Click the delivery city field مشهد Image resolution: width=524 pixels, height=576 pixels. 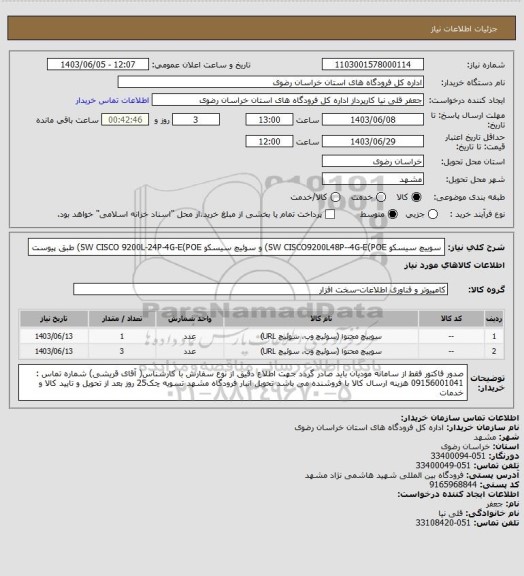[373, 179]
